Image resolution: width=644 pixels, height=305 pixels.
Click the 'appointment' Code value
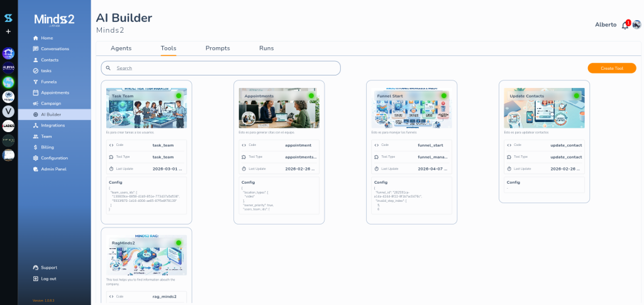[298, 145]
